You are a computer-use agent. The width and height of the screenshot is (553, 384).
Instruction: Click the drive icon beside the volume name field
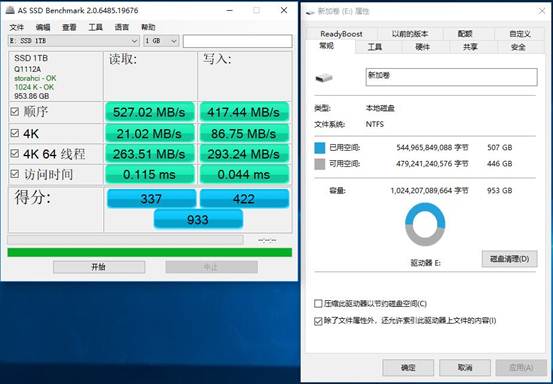pos(324,77)
